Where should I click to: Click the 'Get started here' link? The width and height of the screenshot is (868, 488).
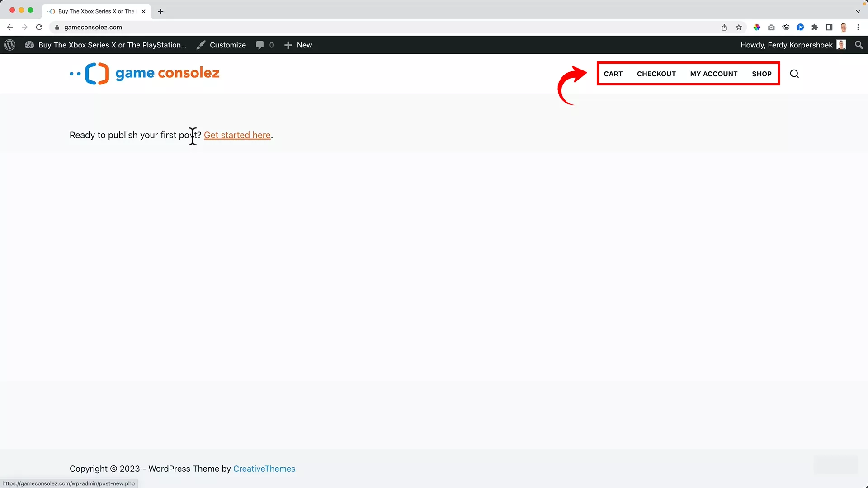[x=237, y=135]
